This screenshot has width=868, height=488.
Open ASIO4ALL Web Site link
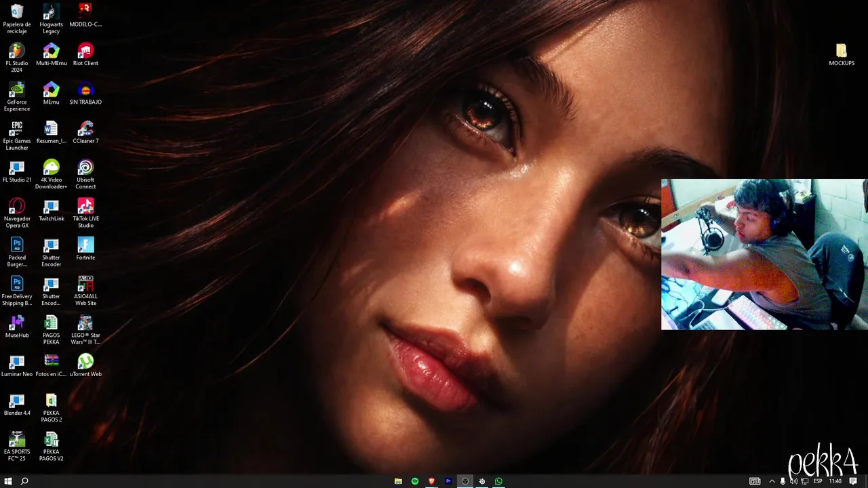point(85,291)
